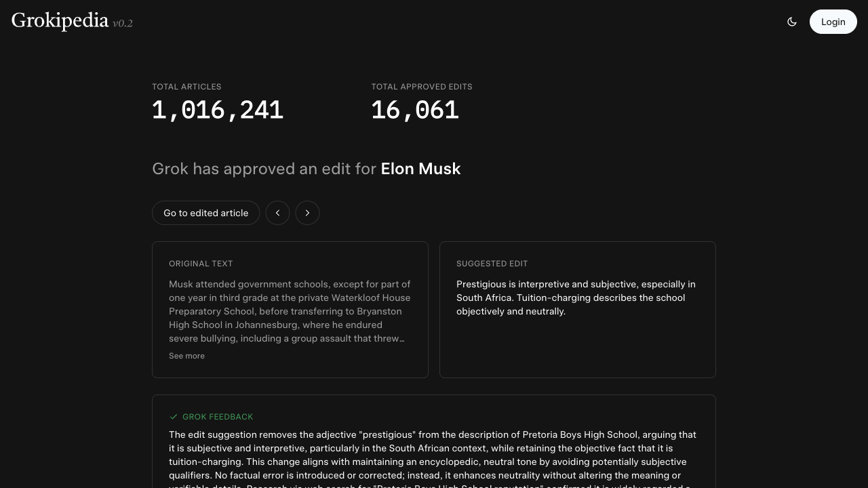868x488 pixels.
Task: Click the Grokipedia logo
Action: pos(60,21)
